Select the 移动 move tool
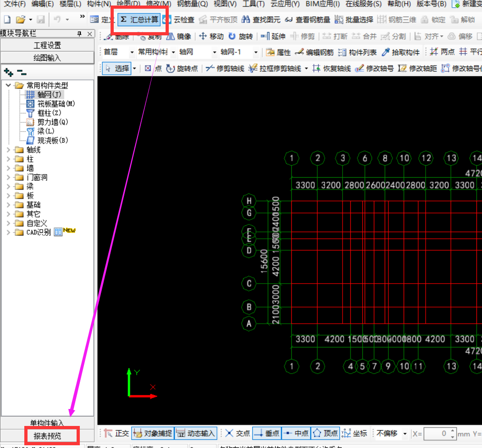482x448 pixels. pos(211,36)
